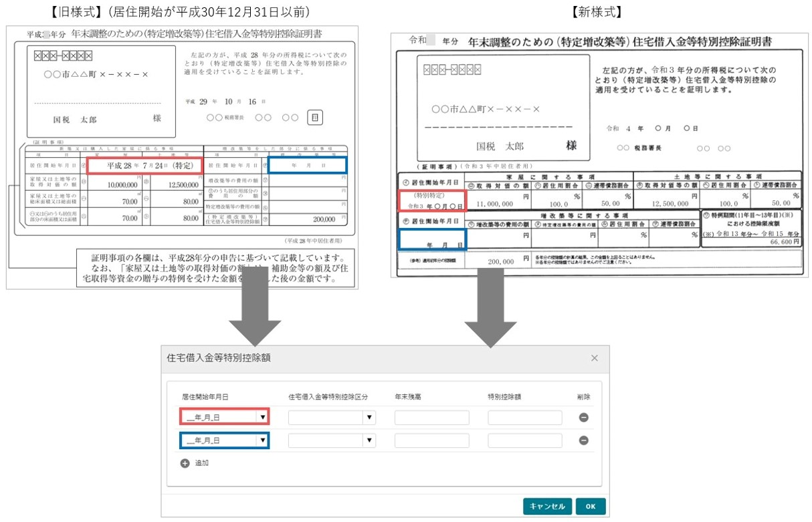The image size is (812, 522).
Task: Delete the second row using minus icon
Action: click(583, 440)
